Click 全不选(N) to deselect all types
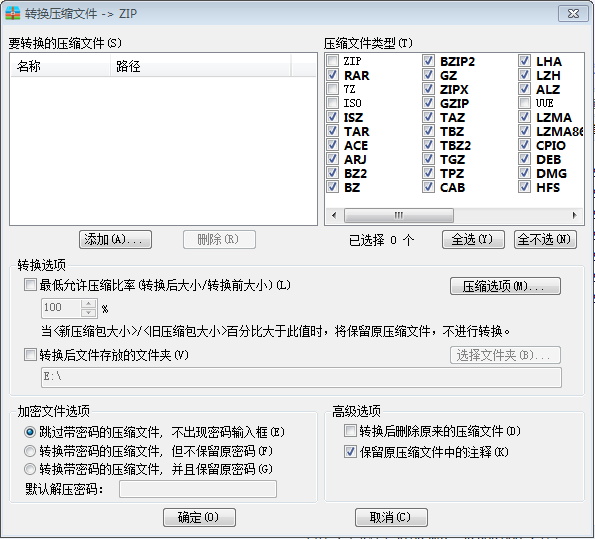The height and width of the screenshot is (539, 595). coord(545,240)
